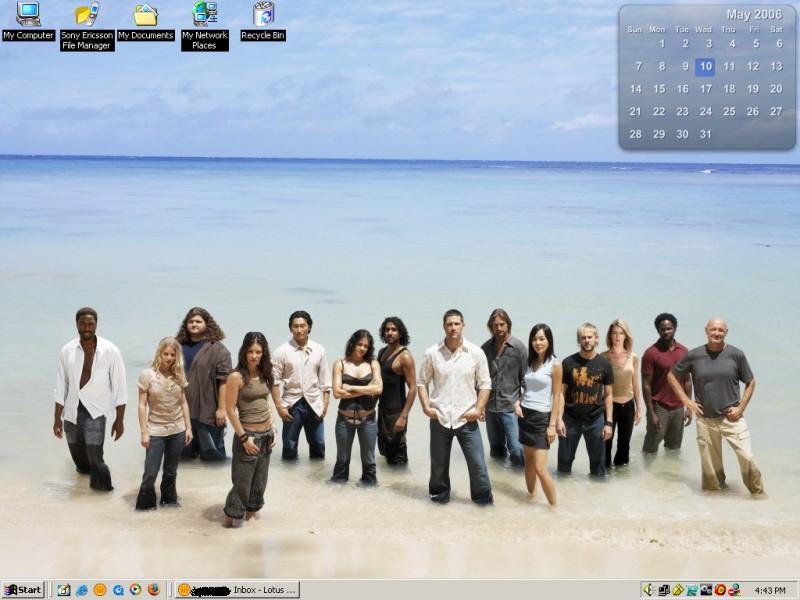
Task: Select date 17 on the calendar
Action: [x=706, y=89]
